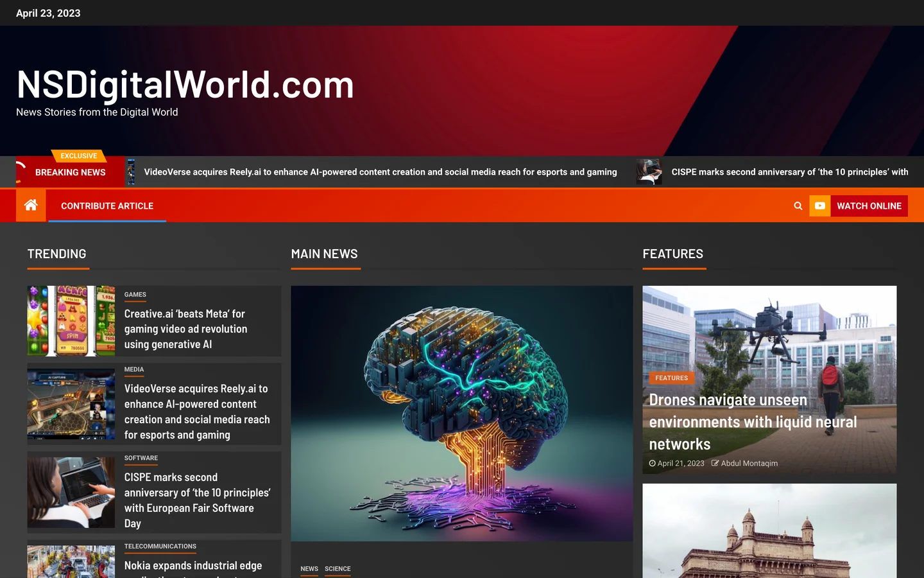The width and height of the screenshot is (924, 578).
Task: Click the Watch Online button
Action: coord(869,206)
